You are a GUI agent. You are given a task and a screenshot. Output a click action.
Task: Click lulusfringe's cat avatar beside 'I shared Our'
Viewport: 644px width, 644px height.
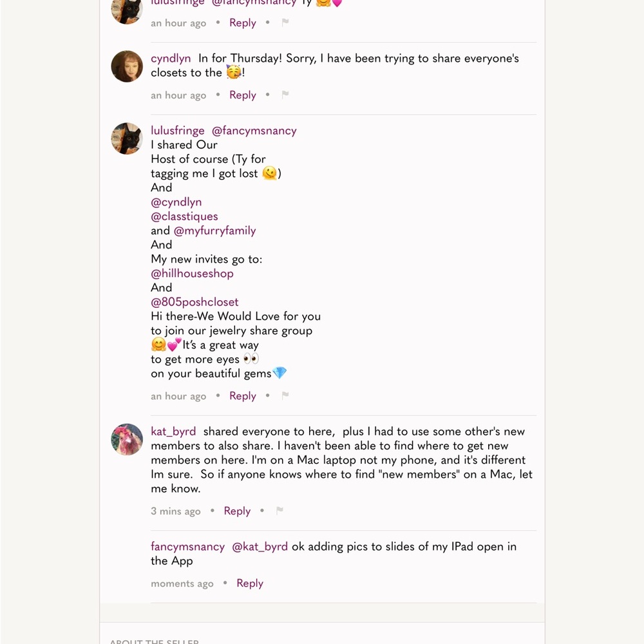(x=127, y=138)
